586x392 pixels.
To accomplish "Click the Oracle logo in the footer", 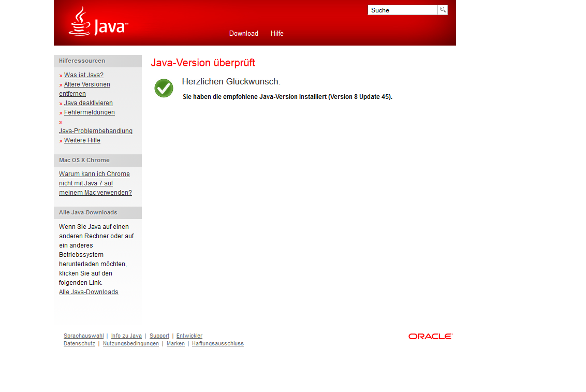I will tap(430, 336).
